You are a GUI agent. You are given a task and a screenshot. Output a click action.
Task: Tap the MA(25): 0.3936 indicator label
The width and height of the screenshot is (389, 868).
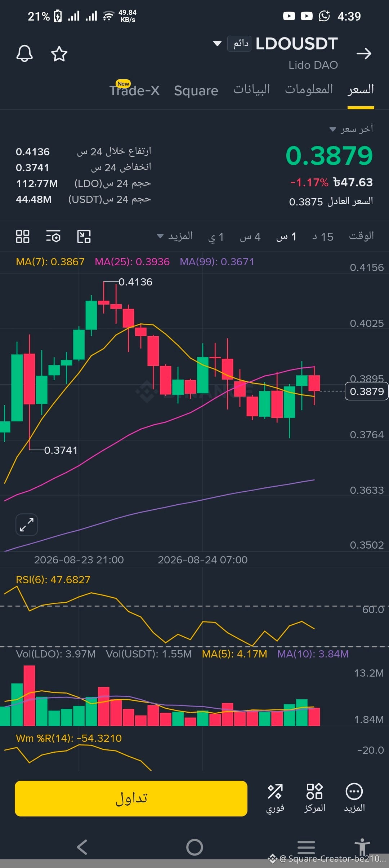(132, 262)
